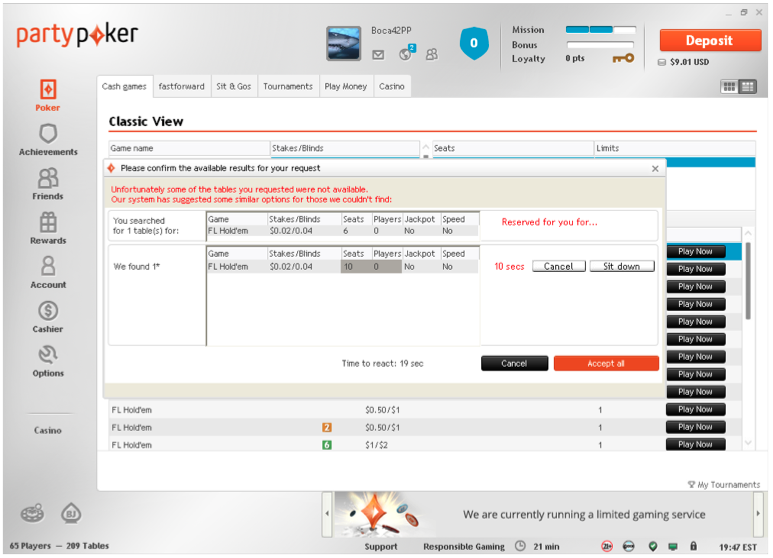
Task: Open the Play Money tab
Action: pos(346,86)
